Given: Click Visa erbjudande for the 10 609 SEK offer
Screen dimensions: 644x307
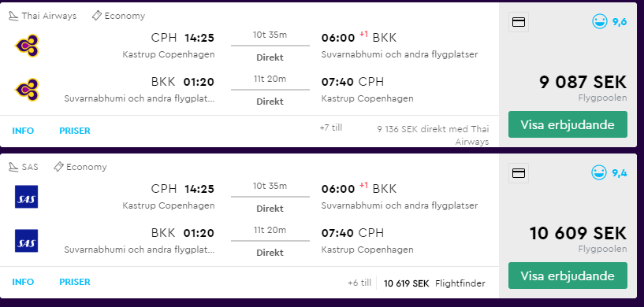Looking at the screenshot, I should (568, 276).
